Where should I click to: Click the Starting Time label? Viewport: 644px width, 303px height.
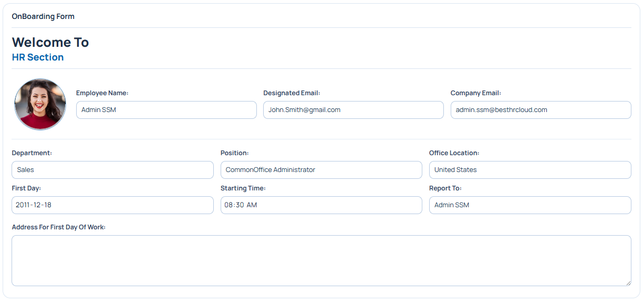point(243,188)
